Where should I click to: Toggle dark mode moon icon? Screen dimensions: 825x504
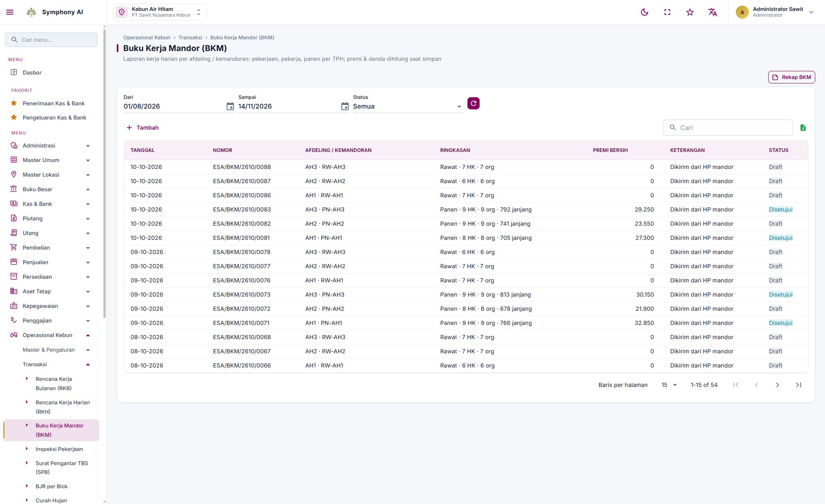(x=645, y=12)
